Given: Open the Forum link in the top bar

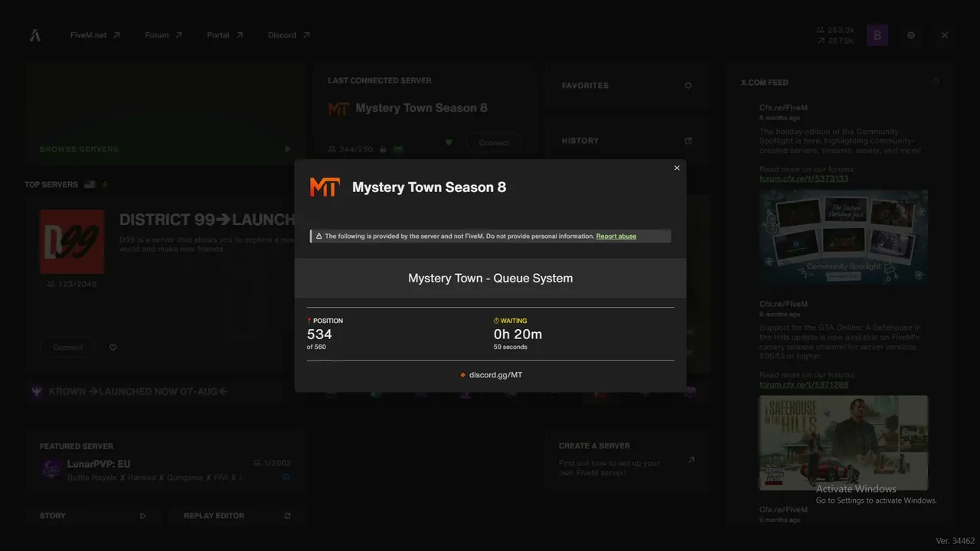Looking at the screenshot, I should [164, 35].
